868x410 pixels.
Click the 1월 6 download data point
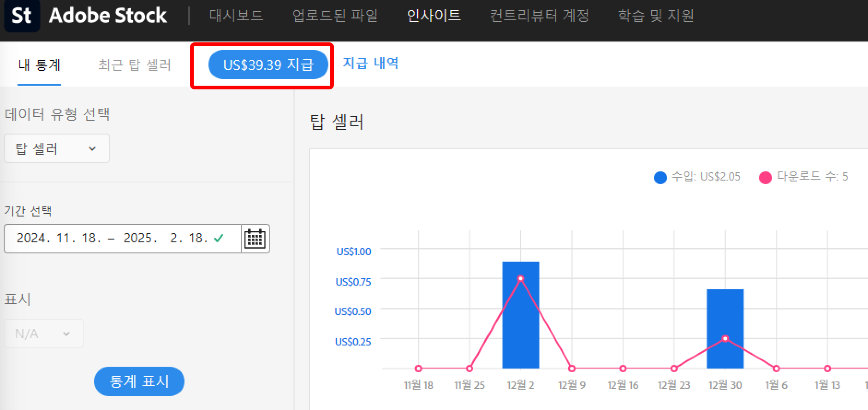click(776, 369)
